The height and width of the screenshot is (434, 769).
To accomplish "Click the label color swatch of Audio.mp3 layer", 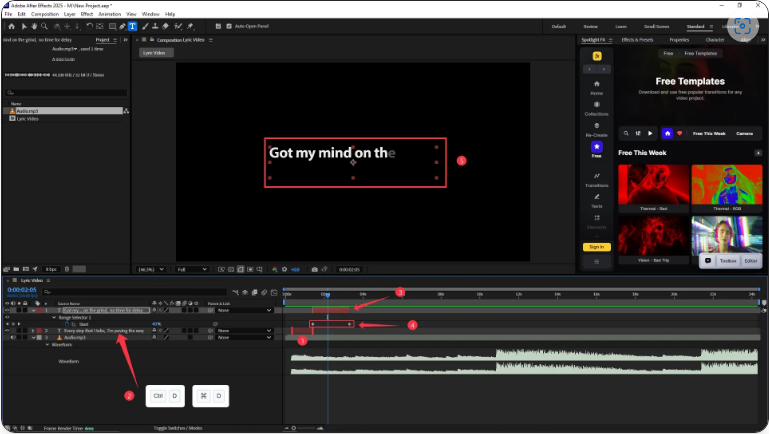I will tap(39, 337).
